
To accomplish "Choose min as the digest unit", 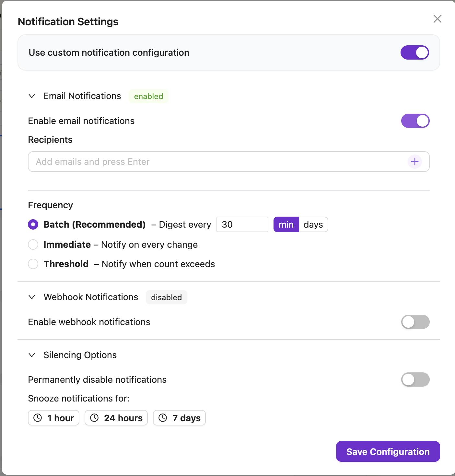I will pyautogui.click(x=286, y=224).
